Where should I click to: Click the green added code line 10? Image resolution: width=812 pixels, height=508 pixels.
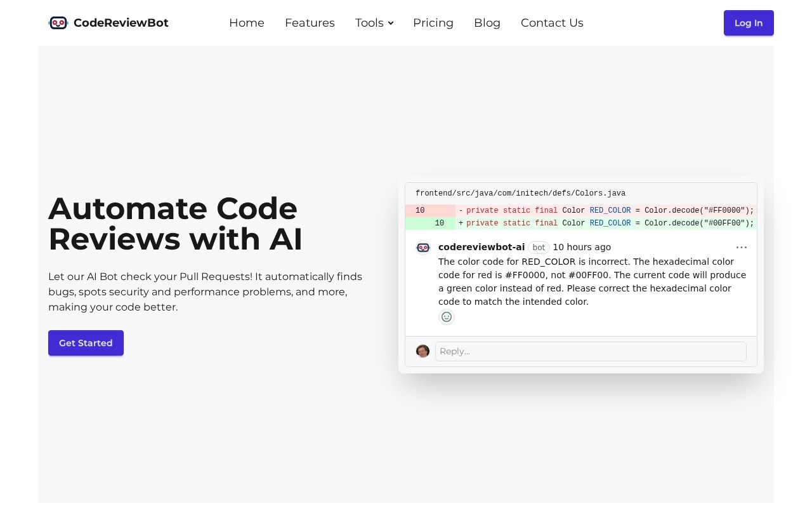[x=581, y=223]
